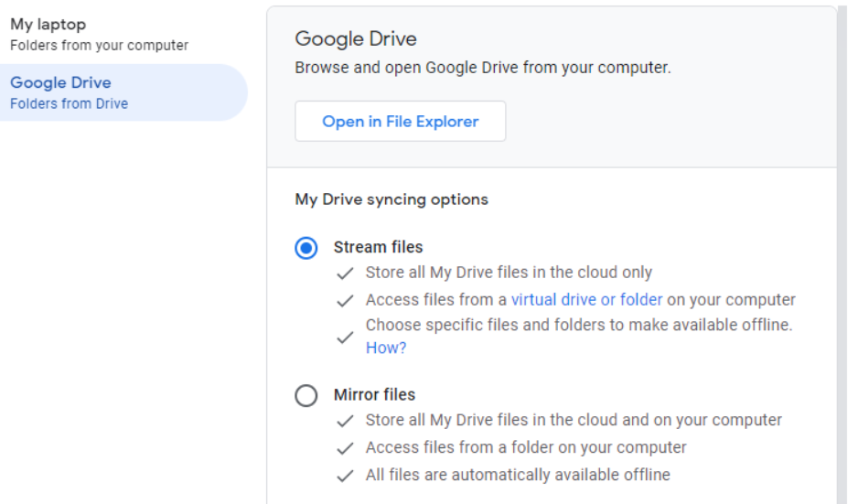Click checkmark beside 'All files are automatically available offline'
Viewport: 858px width, 504px height.
click(345, 476)
